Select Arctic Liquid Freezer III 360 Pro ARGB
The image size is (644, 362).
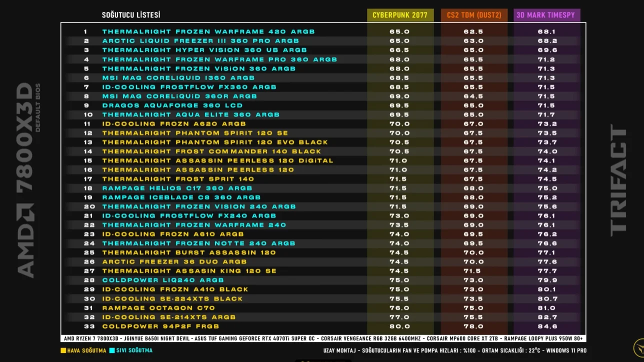coord(200,41)
